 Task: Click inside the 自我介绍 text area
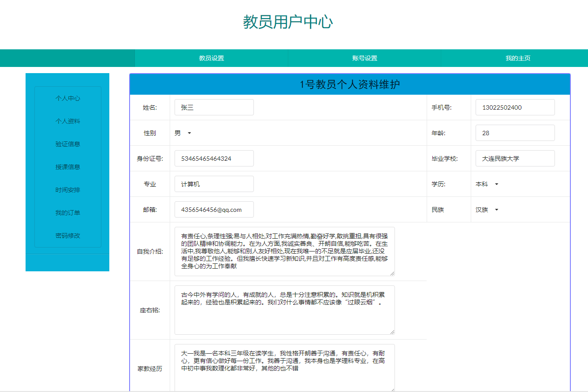284,251
